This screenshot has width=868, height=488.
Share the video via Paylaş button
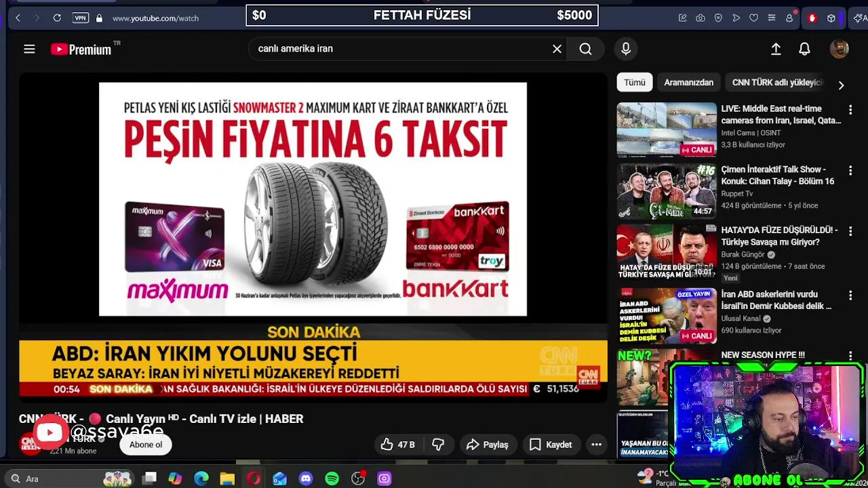click(x=487, y=445)
